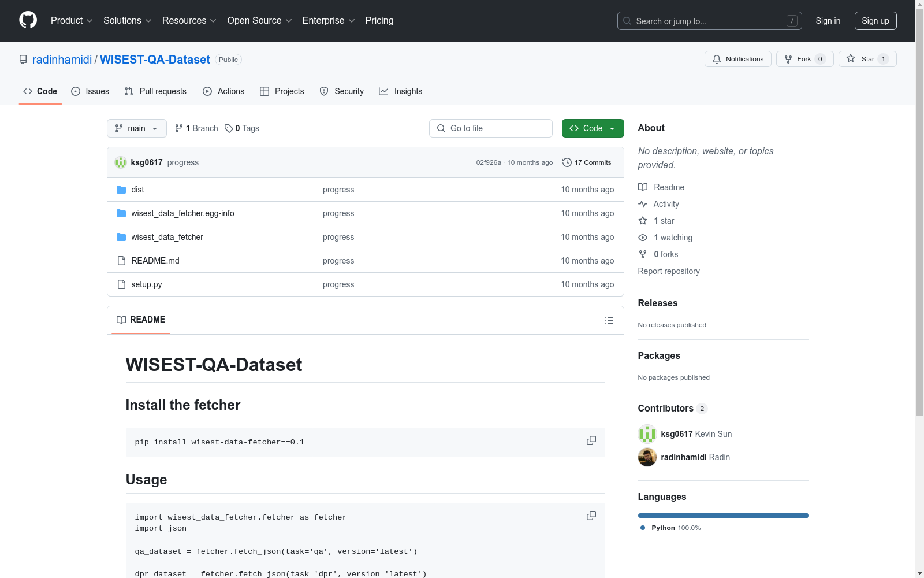Screen dimensions: 924x578
Task: Click the Sign up button
Action: pyautogui.click(x=875, y=21)
